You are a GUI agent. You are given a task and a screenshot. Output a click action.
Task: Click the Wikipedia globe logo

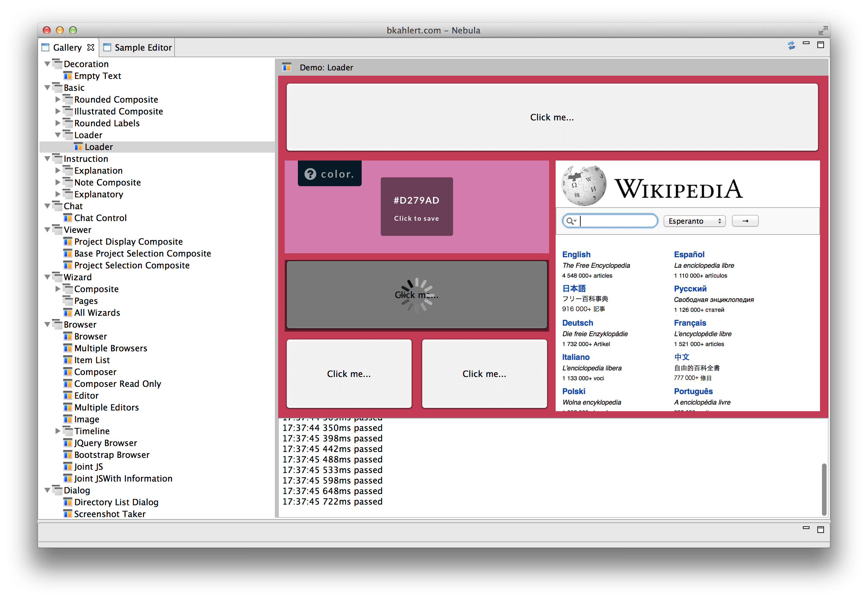584,186
